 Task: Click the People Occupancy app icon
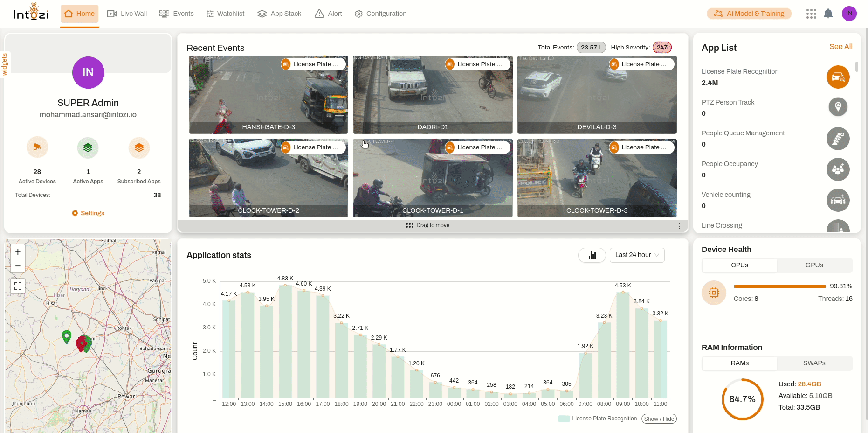click(838, 169)
